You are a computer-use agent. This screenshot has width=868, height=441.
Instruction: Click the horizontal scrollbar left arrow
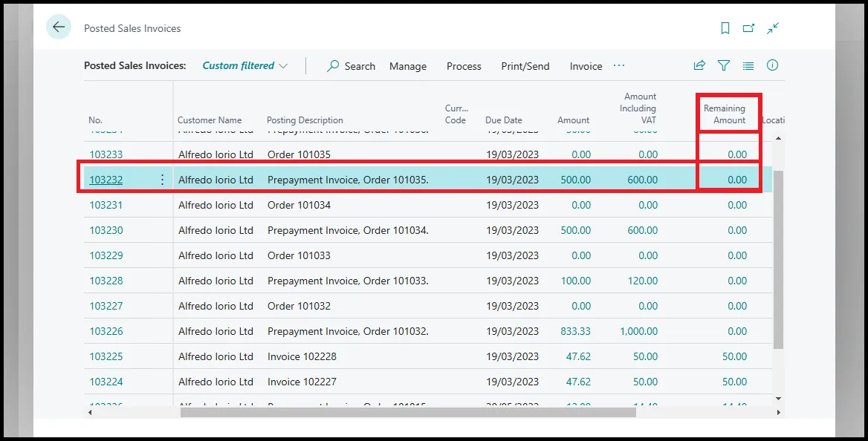click(x=90, y=412)
